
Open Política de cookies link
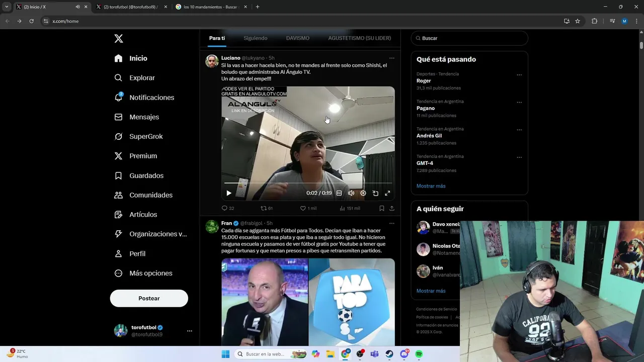[432, 317]
